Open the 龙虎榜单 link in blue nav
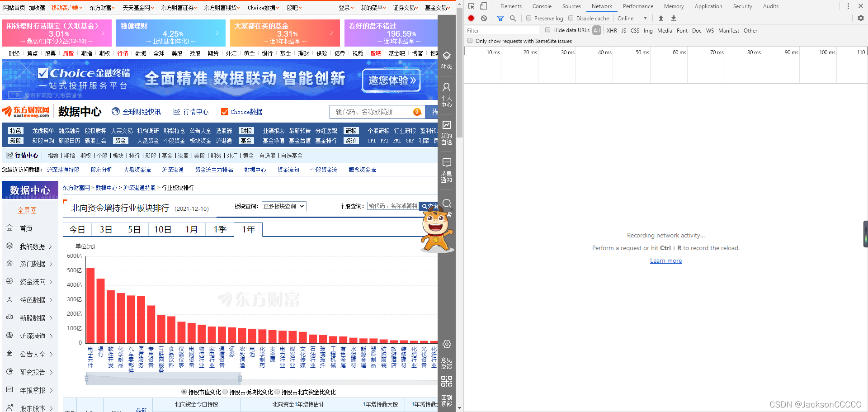The width and height of the screenshot is (868, 412). pos(43,131)
